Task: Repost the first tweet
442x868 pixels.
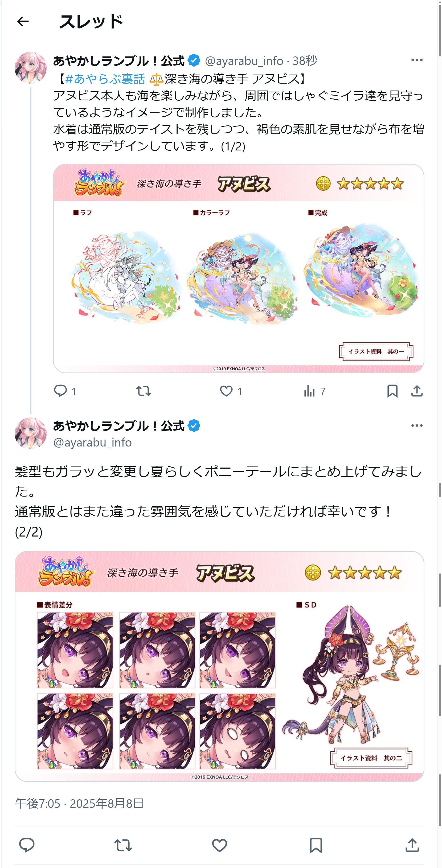Action: [x=143, y=391]
